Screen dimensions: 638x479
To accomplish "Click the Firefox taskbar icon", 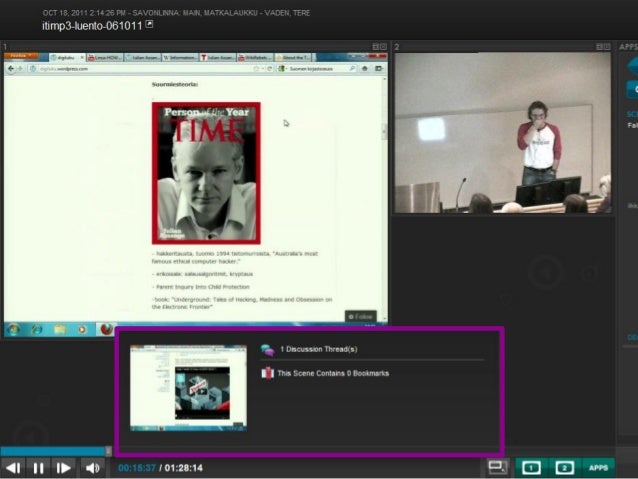I will tap(106, 330).
